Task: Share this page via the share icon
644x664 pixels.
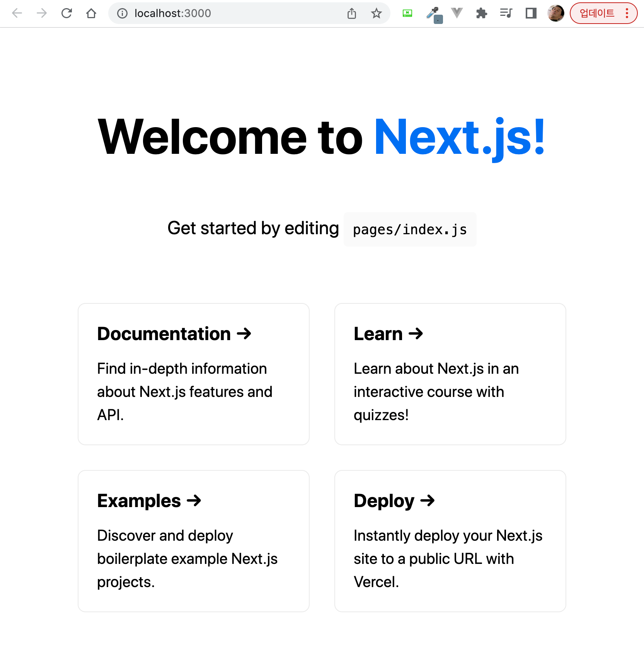Action: point(351,14)
